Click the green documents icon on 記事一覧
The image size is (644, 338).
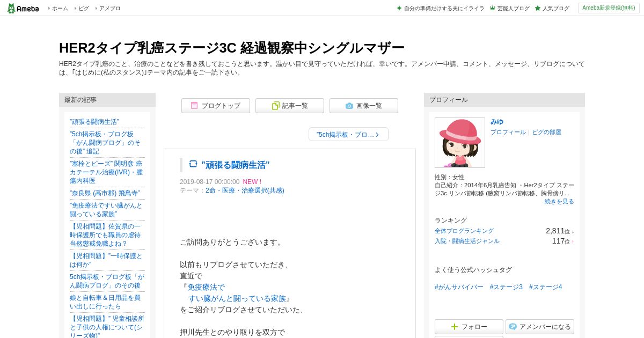click(x=276, y=106)
